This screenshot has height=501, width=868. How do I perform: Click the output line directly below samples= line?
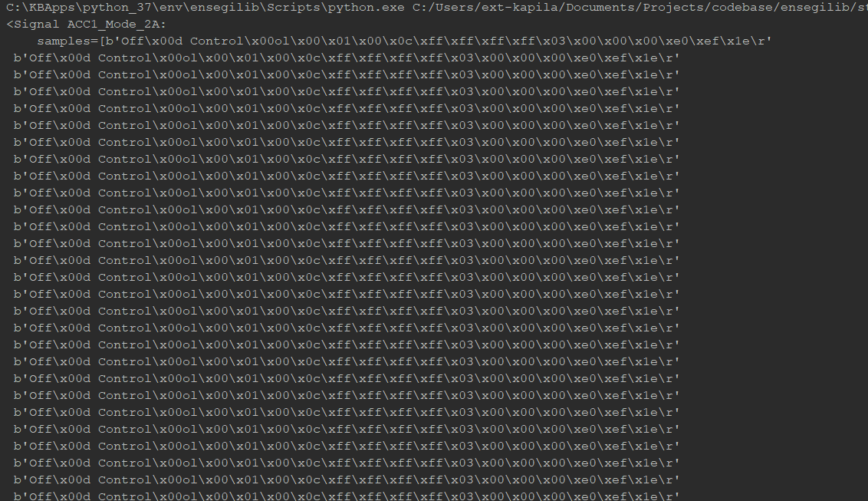click(x=347, y=58)
